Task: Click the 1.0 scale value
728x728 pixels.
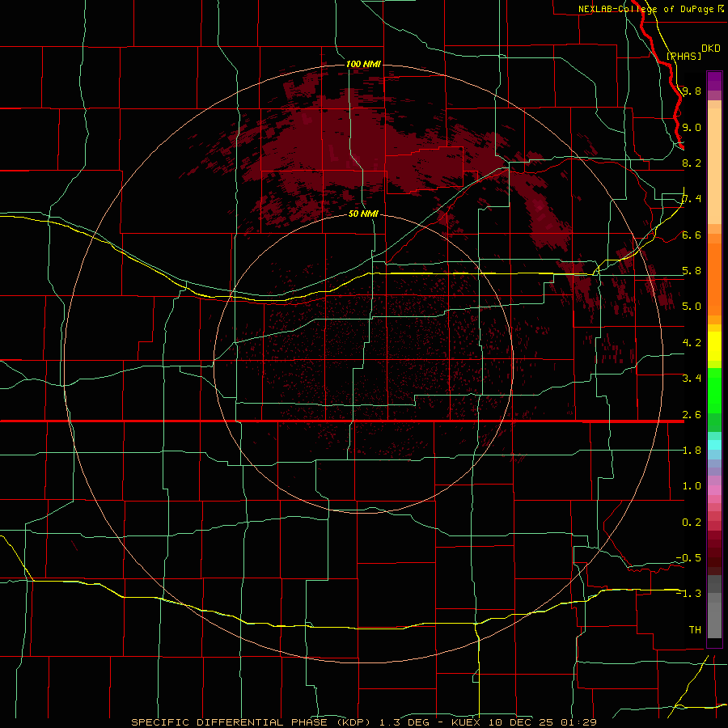Action: [x=692, y=486]
